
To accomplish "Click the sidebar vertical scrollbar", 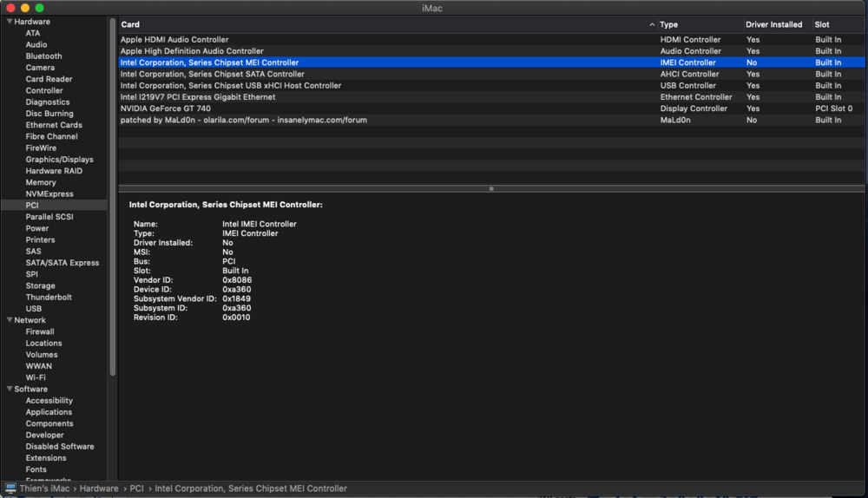I will 113,200.
